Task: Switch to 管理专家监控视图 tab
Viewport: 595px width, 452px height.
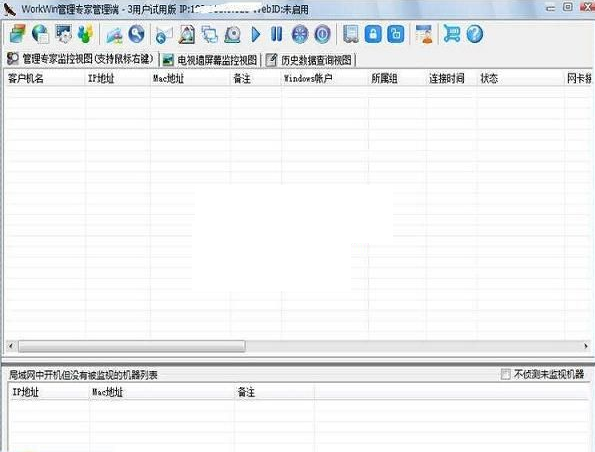Action: (x=81, y=59)
